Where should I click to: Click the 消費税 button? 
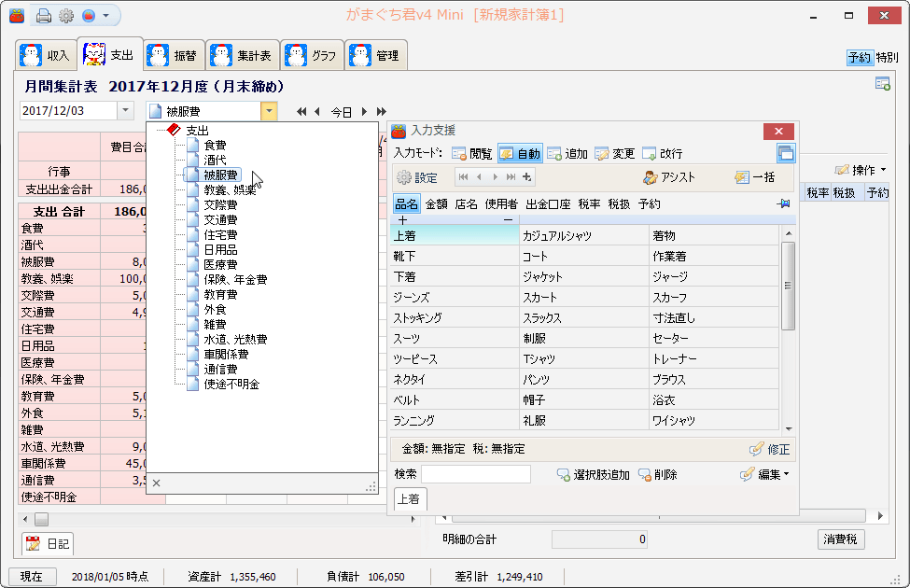840,539
